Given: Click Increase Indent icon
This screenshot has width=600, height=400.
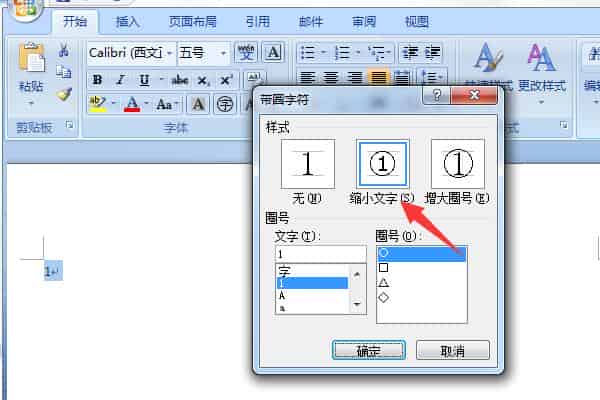Looking at the screenshot, I should [x=432, y=52].
